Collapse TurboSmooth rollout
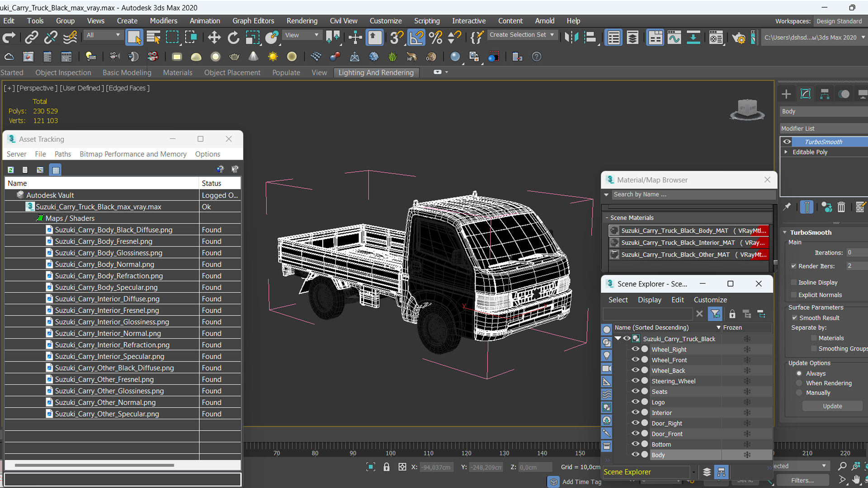Viewport: 868px width, 488px height. coord(785,233)
